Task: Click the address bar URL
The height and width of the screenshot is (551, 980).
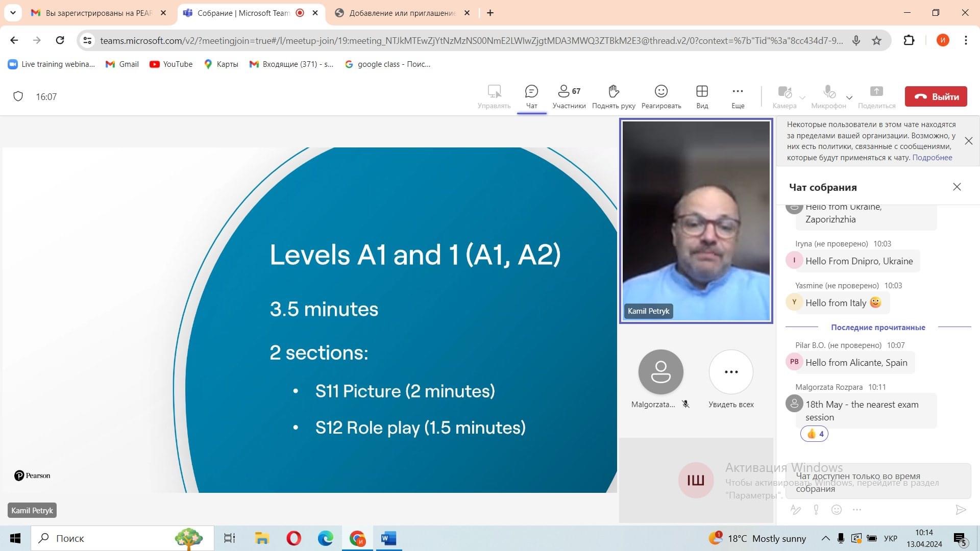Action: click(x=471, y=41)
